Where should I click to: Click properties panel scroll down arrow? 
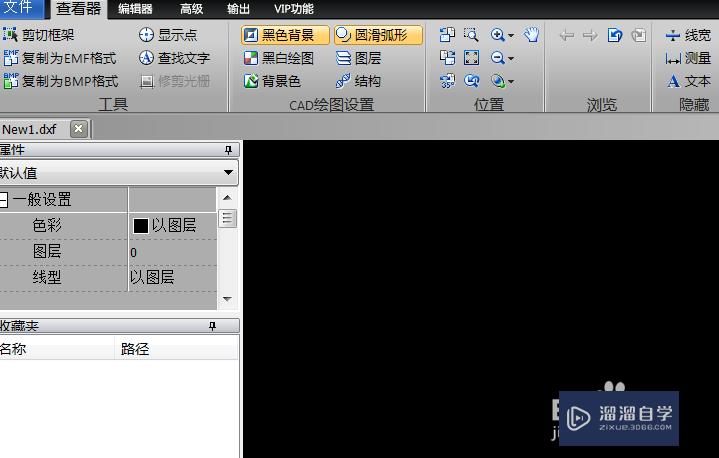[x=227, y=299]
